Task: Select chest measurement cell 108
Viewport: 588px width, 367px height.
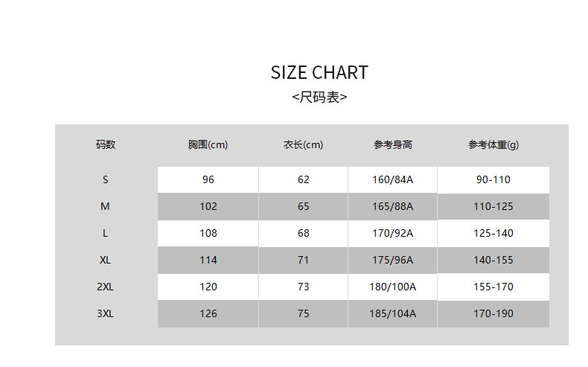Action: tap(208, 233)
